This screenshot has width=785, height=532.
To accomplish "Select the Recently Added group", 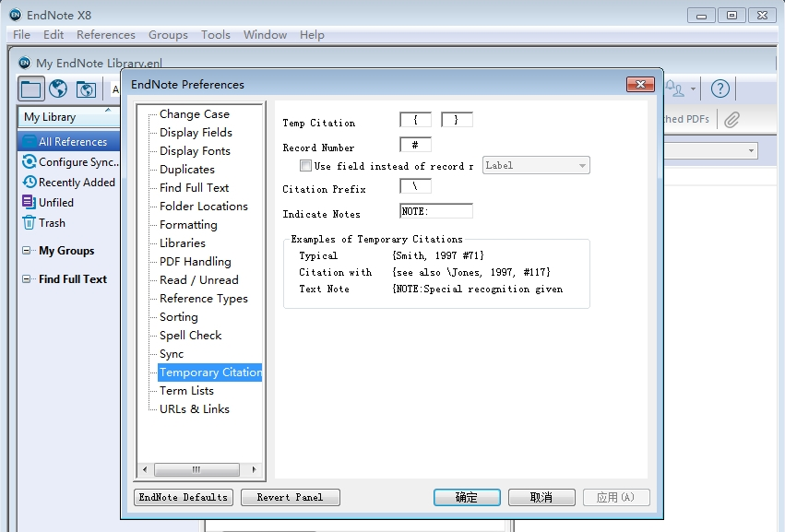I will click(x=68, y=183).
